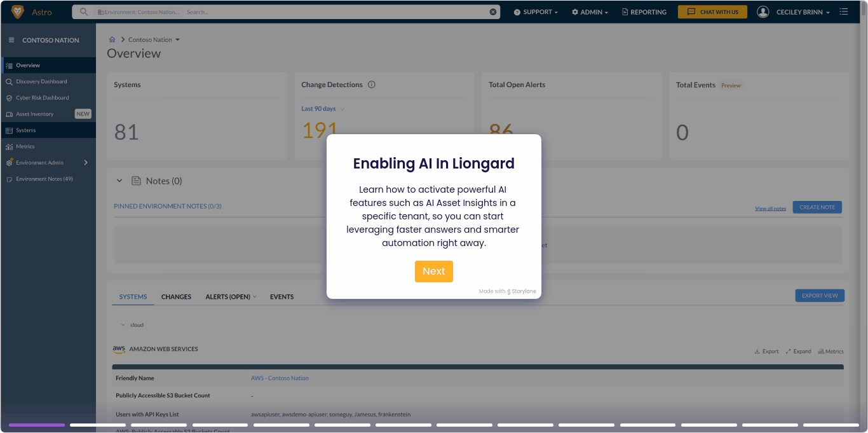
Task: Click the REPORTING link in the header
Action: click(644, 12)
